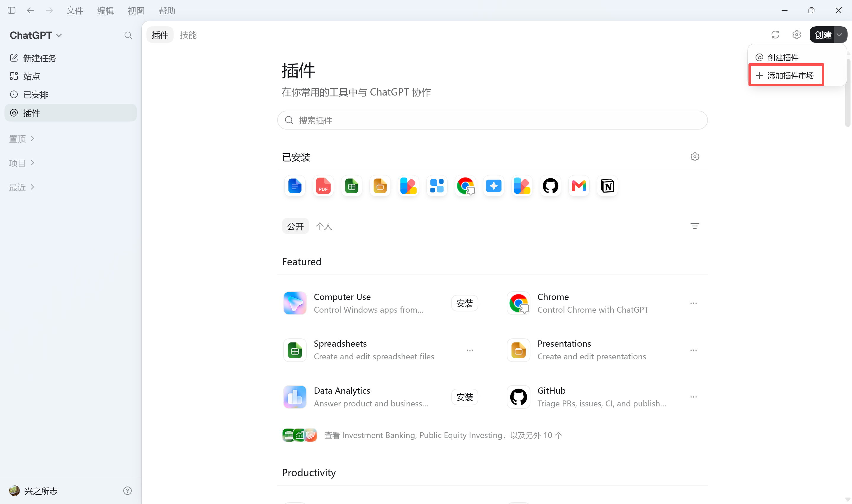Install the Data Analytics plugin

[x=464, y=397]
